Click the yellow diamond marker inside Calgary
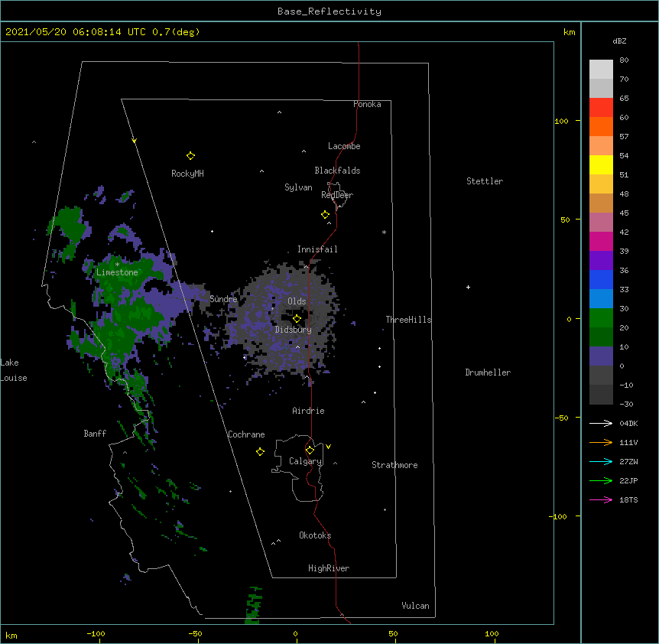Image resolution: width=659 pixels, height=644 pixels. pos(310,450)
